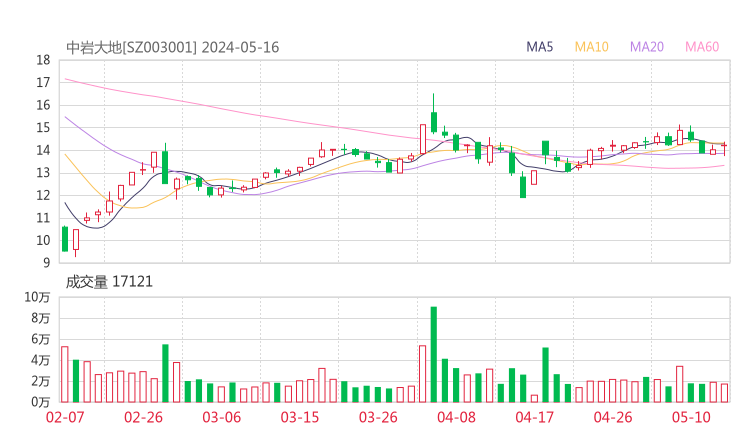Click the volume axis label 0万
Screen dimensions: 740x440
coord(41,402)
